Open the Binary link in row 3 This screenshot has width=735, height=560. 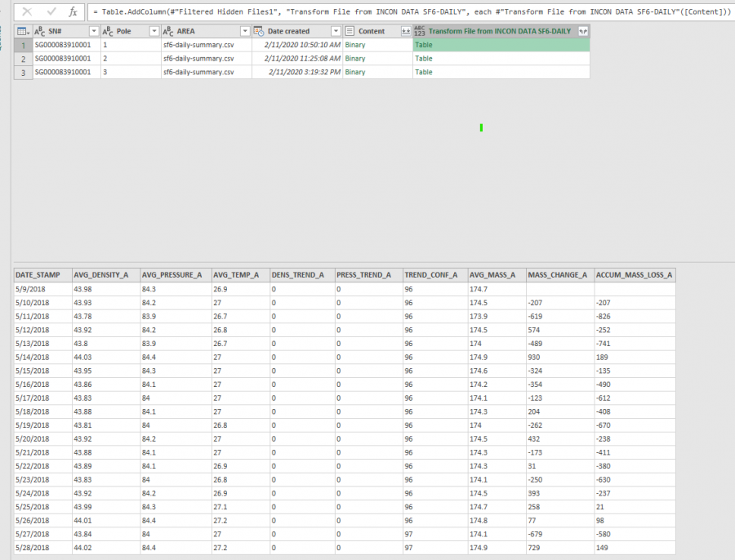pos(355,72)
